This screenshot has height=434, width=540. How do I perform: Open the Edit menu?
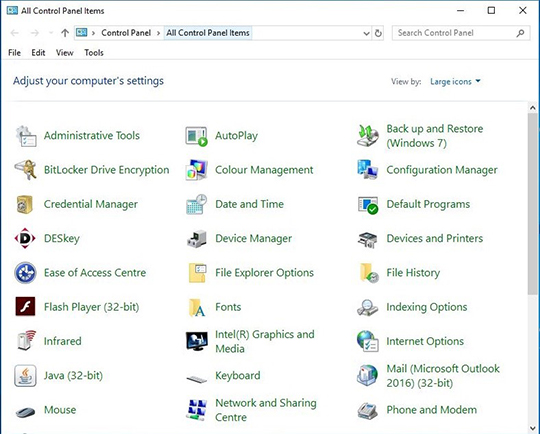[38, 53]
